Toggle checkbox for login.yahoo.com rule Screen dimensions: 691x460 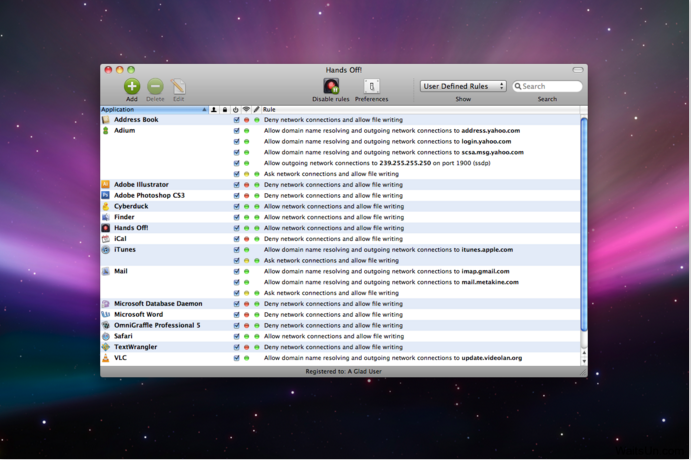pyautogui.click(x=237, y=141)
